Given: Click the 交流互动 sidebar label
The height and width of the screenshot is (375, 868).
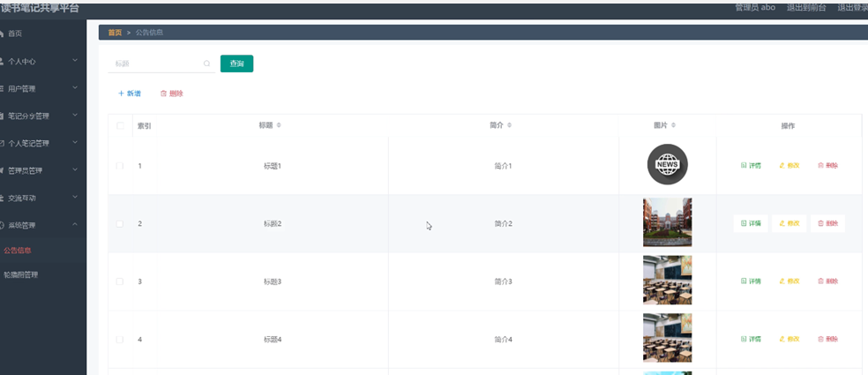Looking at the screenshot, I should [x=21, y=198].
